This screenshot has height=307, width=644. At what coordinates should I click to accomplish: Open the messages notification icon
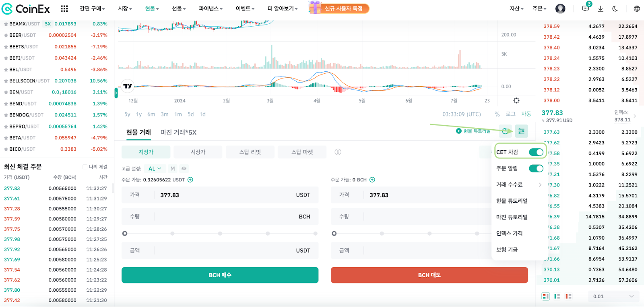(x=586, y=8)
